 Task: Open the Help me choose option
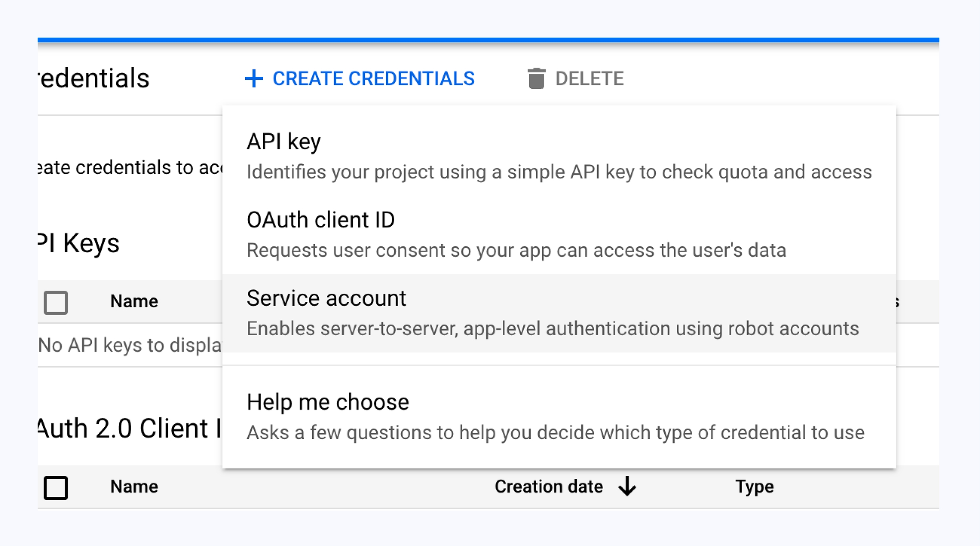(x=328, y=402)
